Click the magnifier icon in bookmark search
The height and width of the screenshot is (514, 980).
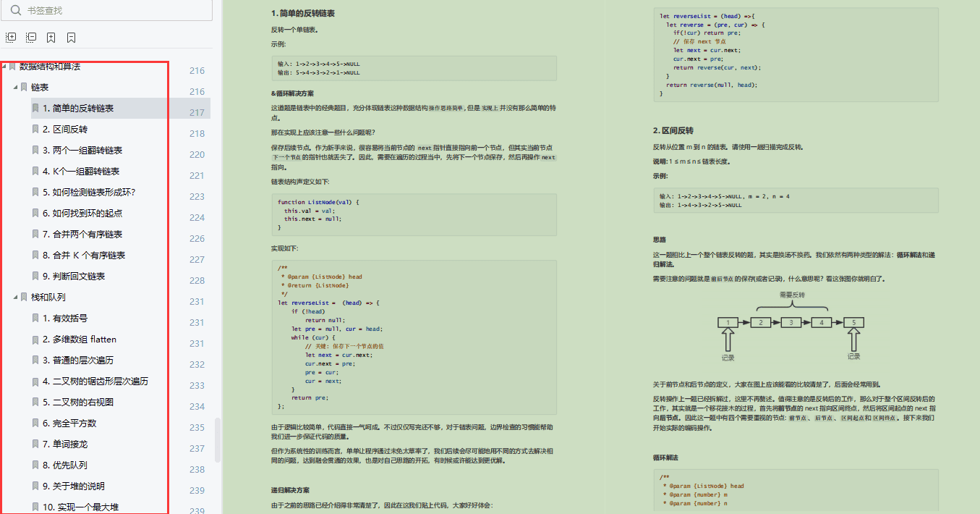[x=15, y=10]
